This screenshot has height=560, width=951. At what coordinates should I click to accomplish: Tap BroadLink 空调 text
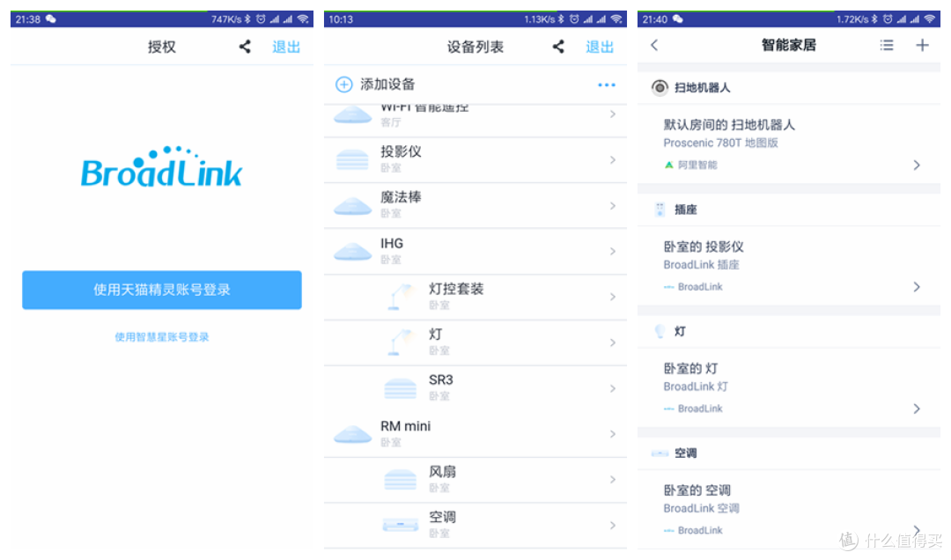[701, 508]
